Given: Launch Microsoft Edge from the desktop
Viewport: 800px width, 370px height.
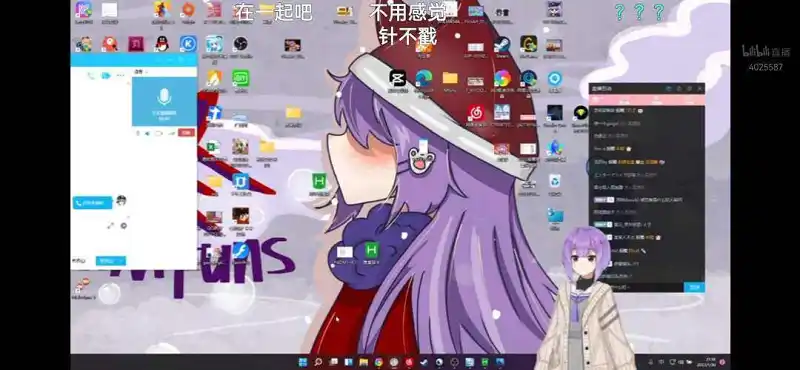Looking at the screenshot, I should tap(423, 79).
